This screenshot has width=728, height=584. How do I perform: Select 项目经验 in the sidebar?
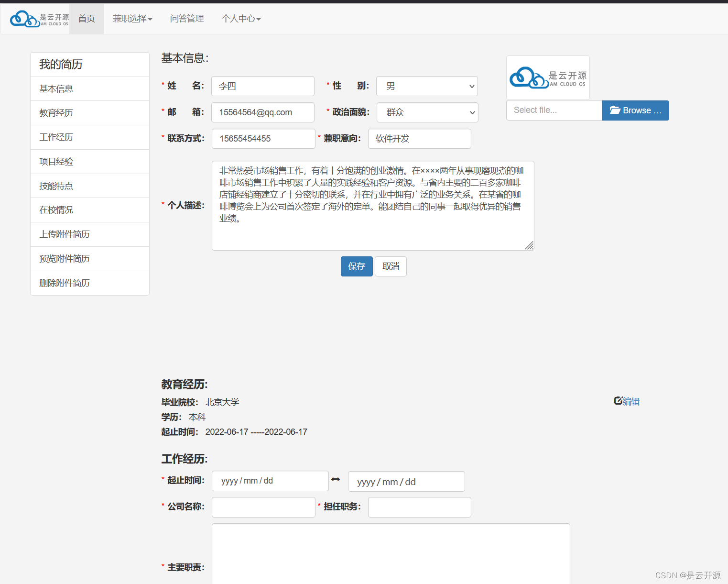point(90,162)
